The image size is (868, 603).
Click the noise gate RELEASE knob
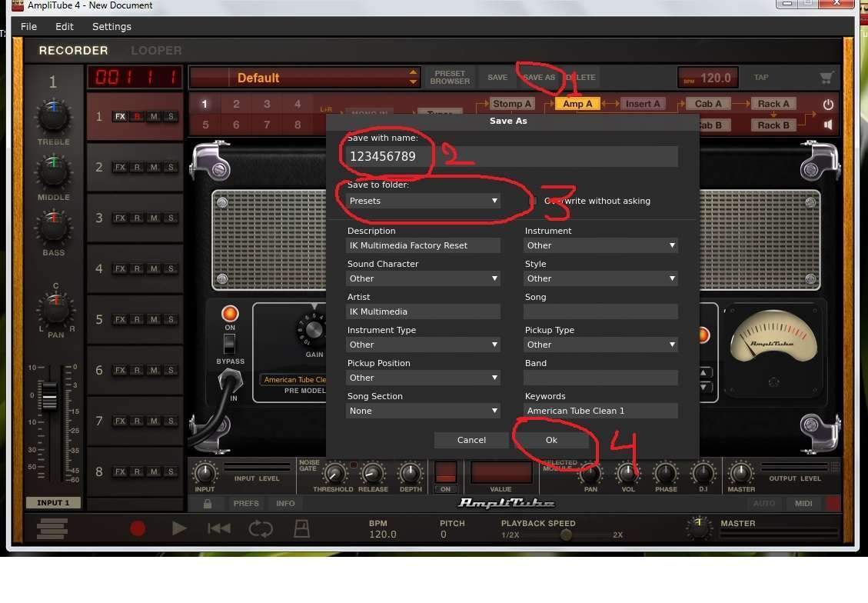point(373,474)
